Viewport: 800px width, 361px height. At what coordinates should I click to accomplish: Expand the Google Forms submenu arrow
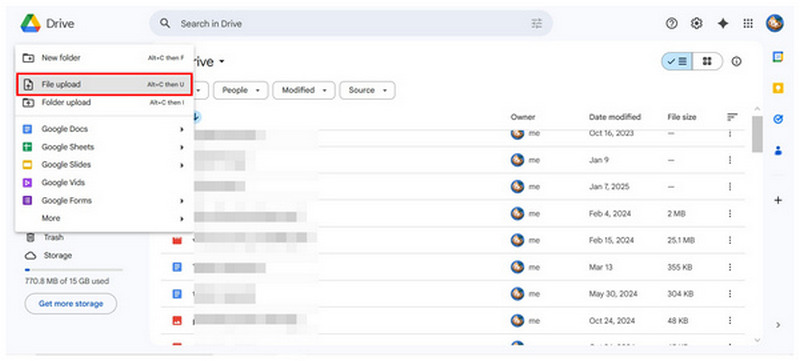click(x=182, y=201)
